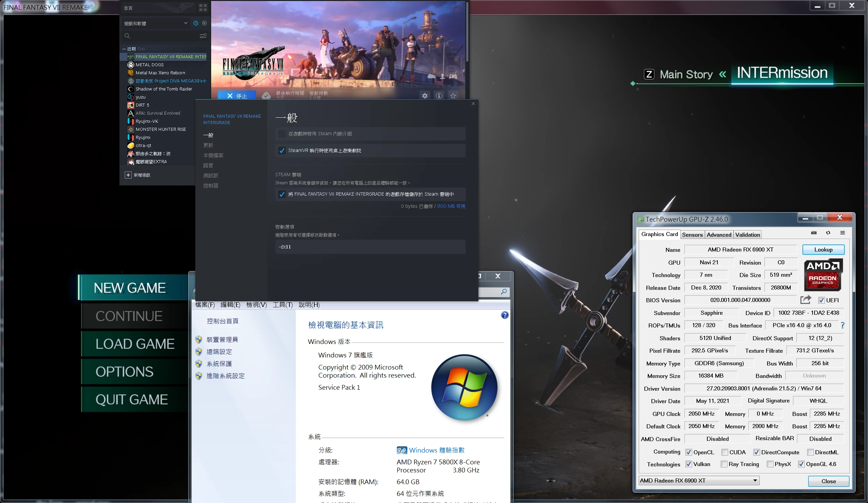Open the library search magnifier icon
This screenshot has width=868, height=503.
tap(127, 36)
